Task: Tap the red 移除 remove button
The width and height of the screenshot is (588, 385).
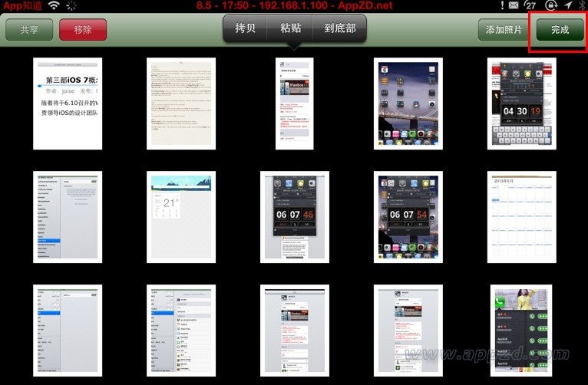Action: [83, 29]
